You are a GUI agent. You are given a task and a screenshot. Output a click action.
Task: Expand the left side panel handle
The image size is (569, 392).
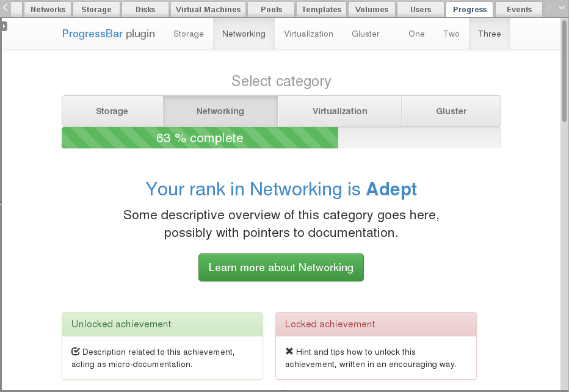[4, 26]
